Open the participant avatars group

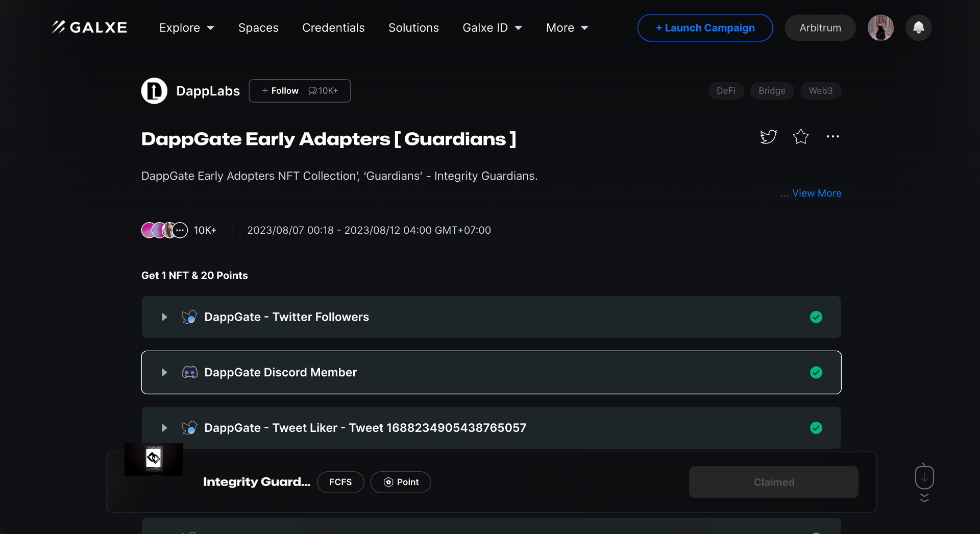(x=164, y=230)
